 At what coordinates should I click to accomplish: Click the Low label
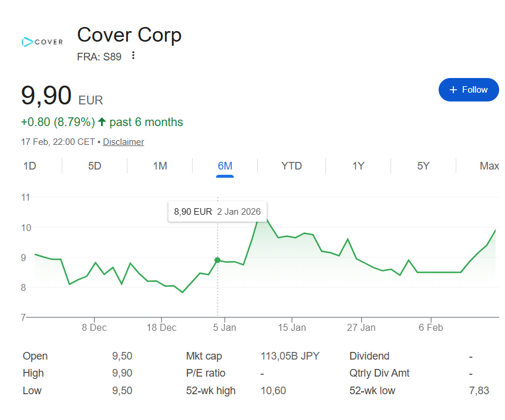coord(32,391)
